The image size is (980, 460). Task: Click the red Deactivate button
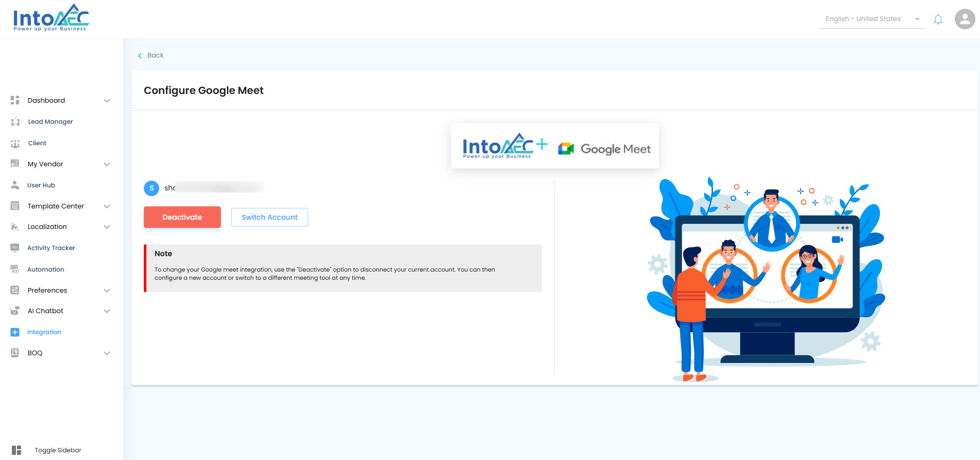click(182, 217)
